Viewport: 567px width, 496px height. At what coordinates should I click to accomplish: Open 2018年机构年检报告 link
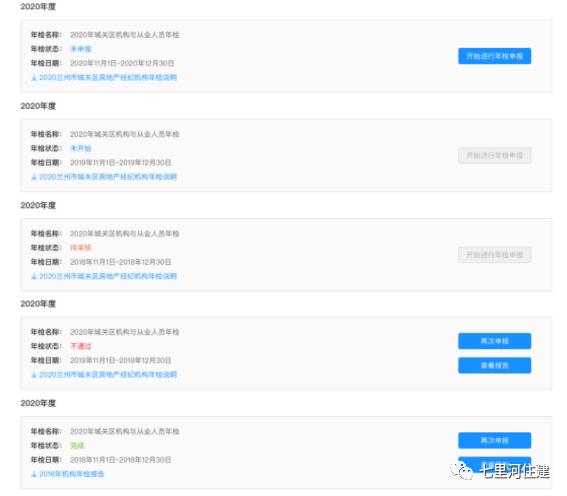(x=72, y=474)
